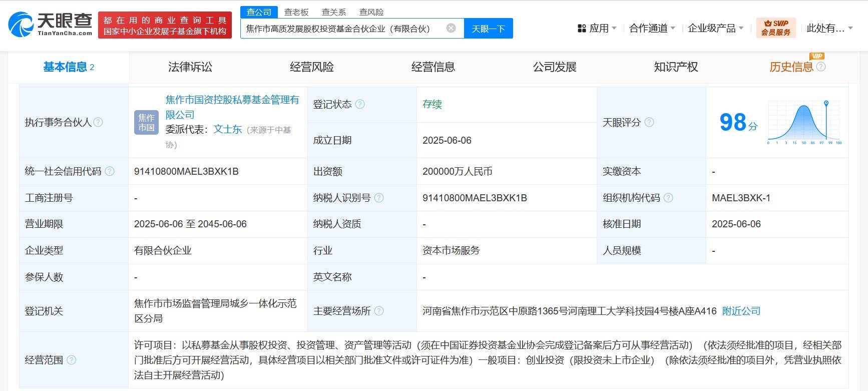Open the 公司发展 tab
Screen dimensions: 868x391
tap(555, 67)
